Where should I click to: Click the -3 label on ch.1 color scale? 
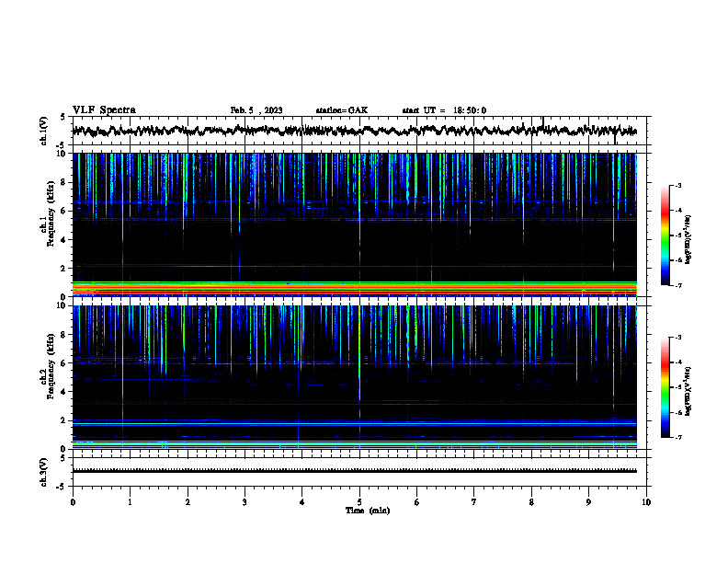pos(678,185)
